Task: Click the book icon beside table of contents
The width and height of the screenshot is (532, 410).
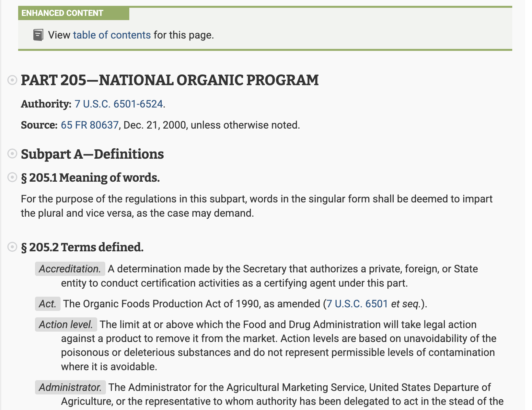Action: tap(38, 35)
